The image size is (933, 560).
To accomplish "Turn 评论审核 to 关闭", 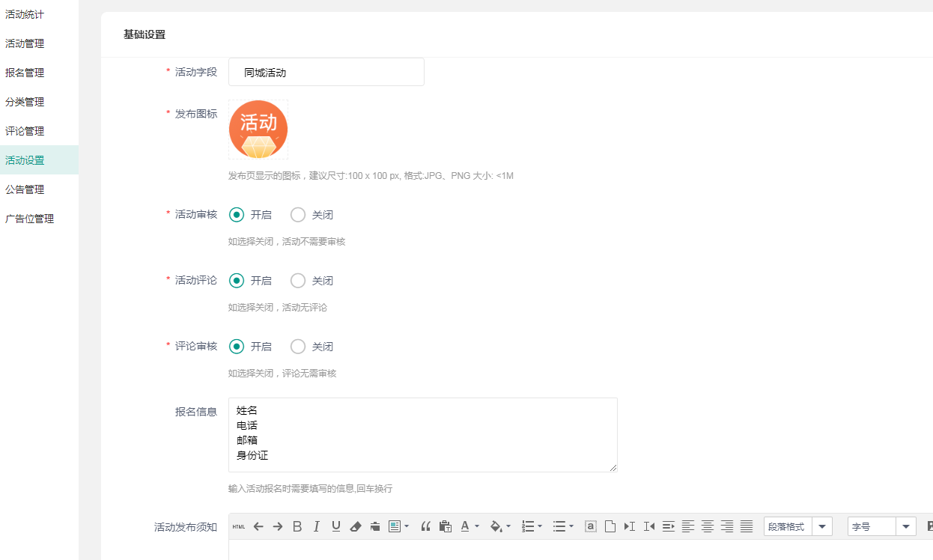I will click(298, 347).
